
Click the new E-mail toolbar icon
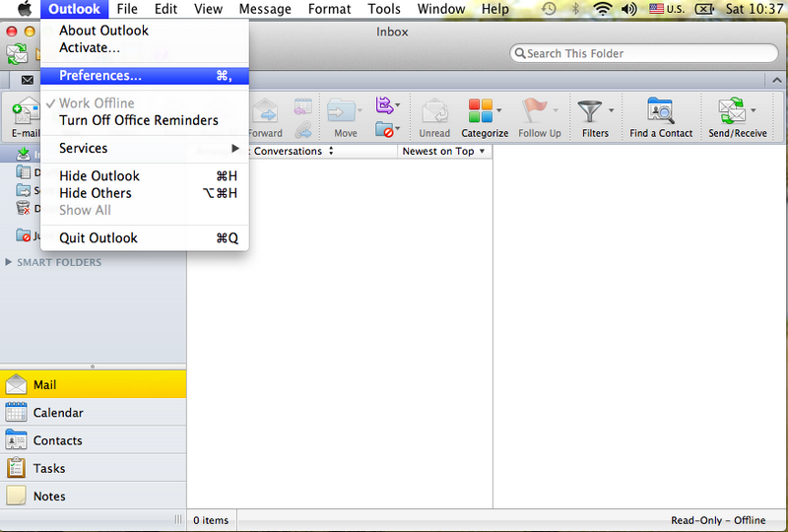26,111
